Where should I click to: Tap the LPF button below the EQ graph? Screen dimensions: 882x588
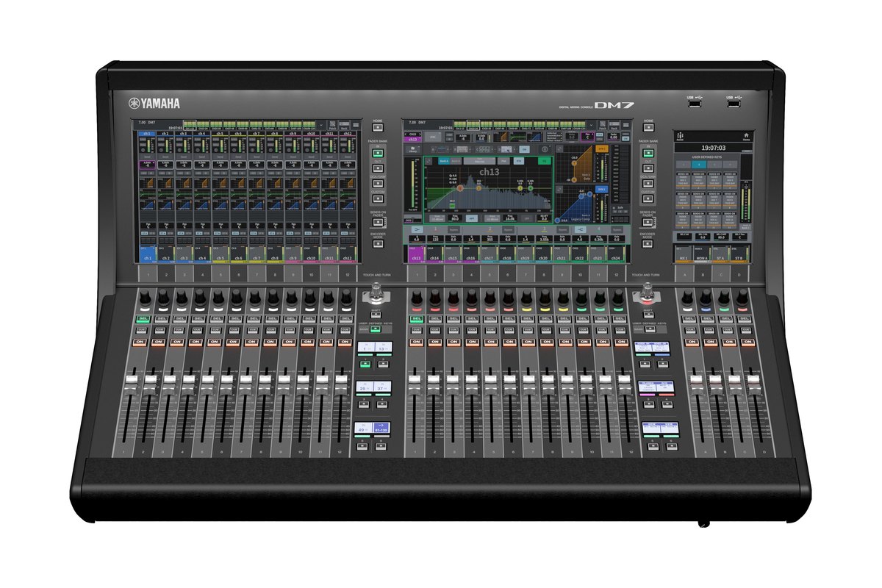(527, 218)
